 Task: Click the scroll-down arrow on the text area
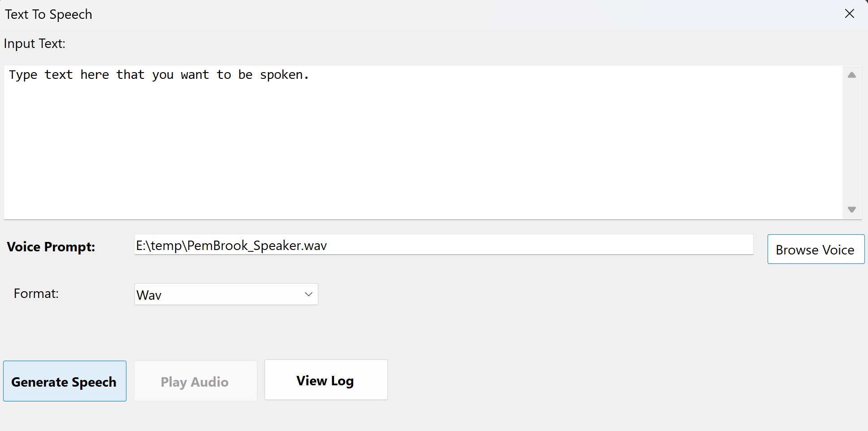point(851,209)
